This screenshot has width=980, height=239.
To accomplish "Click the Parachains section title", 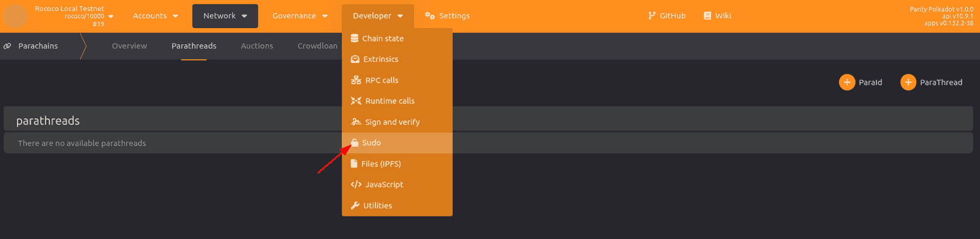I will pos(38,46).
